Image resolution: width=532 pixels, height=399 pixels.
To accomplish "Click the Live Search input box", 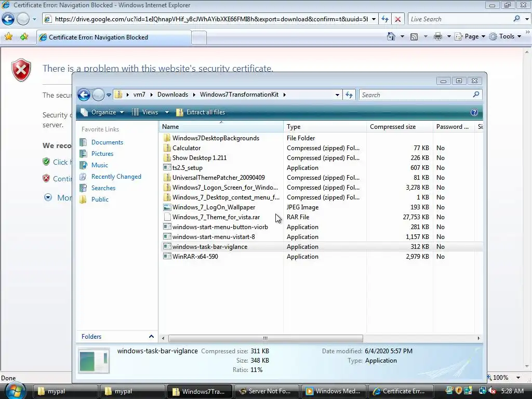I will 460,19.
